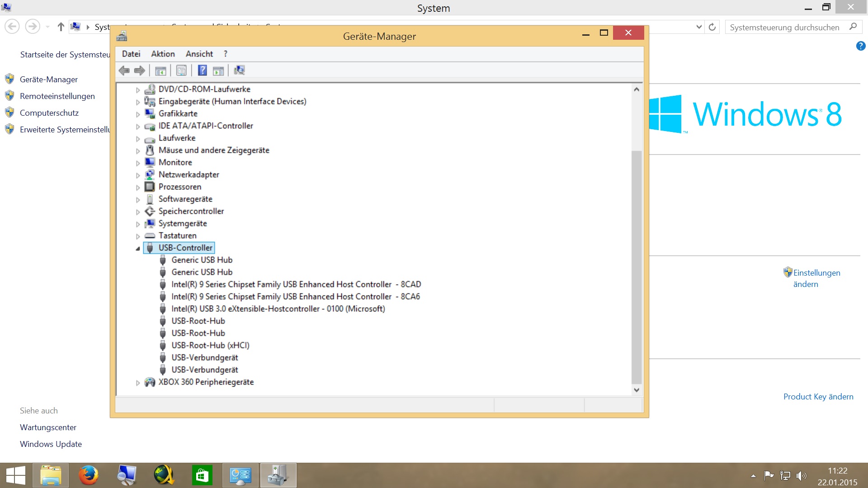Screen dimensions: 868x488
Task: Toggle the console tree pane toolbar icon
Action: [160, 70]
